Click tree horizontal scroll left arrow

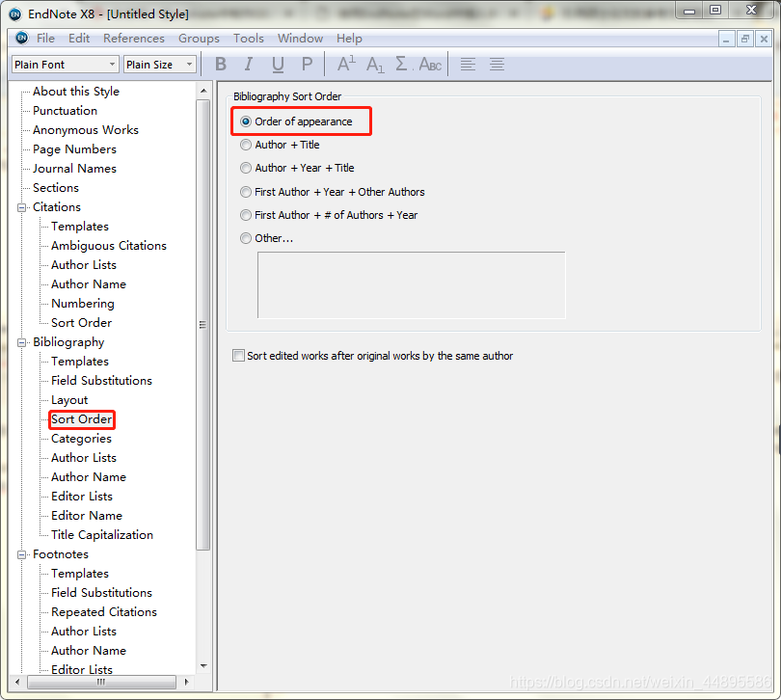(17, 682)
